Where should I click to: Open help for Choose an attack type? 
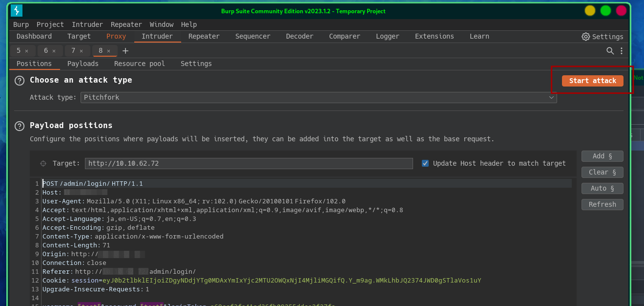(20, 81)
